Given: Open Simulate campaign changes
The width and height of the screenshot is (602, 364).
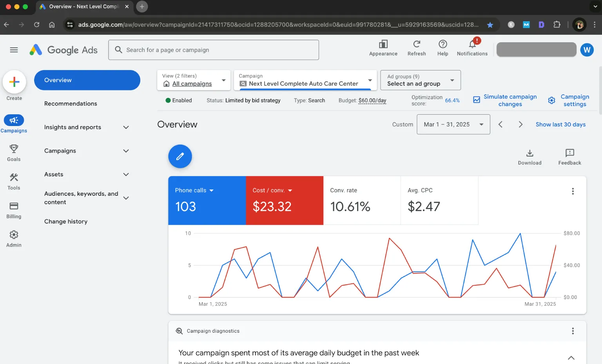Looking at the screenshot, I should pos(505,100).
